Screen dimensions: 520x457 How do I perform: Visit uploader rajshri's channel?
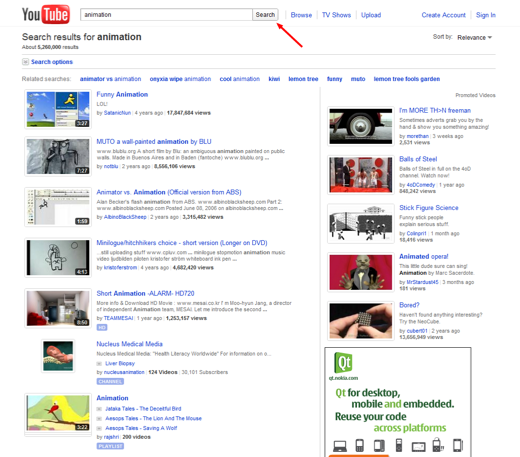(111, 437)
